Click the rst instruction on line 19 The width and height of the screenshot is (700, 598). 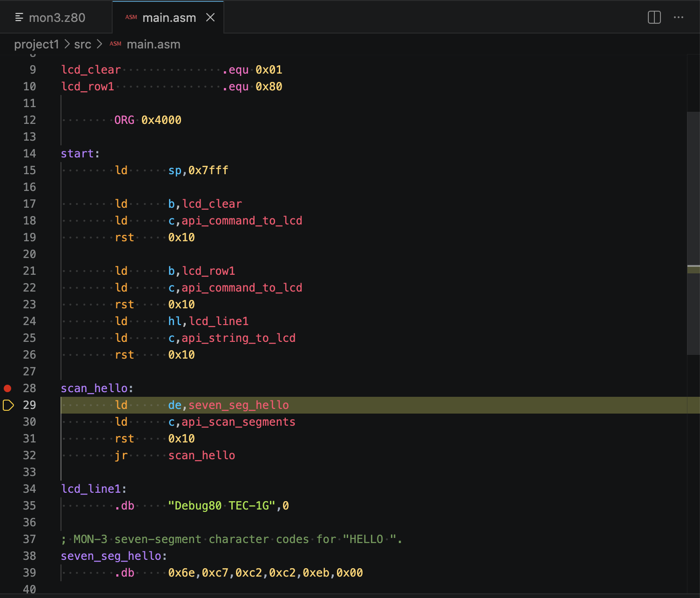(124, 238)
